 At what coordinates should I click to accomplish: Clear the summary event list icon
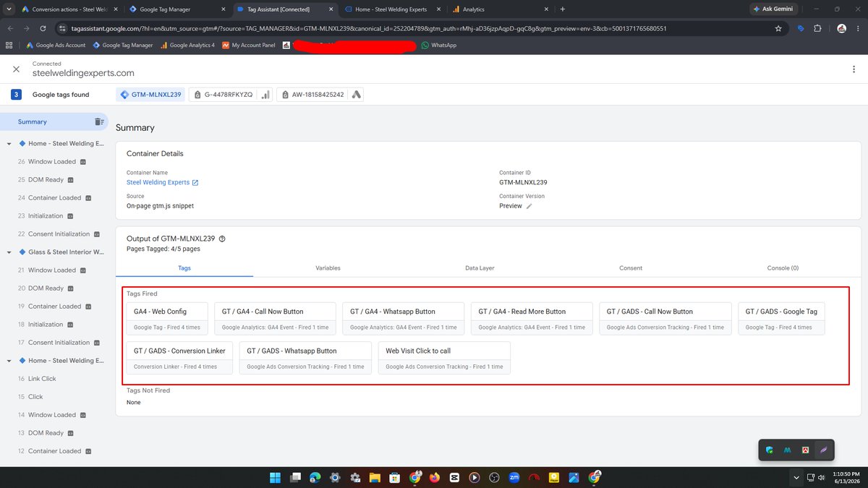[99, 121]
